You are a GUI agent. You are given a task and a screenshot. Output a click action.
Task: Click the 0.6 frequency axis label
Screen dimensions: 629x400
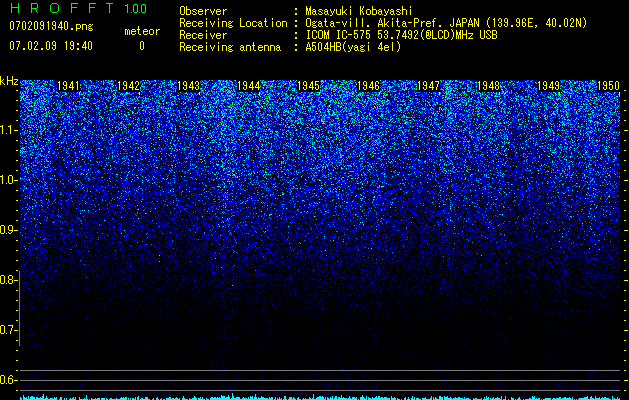(x=8, y=380)
